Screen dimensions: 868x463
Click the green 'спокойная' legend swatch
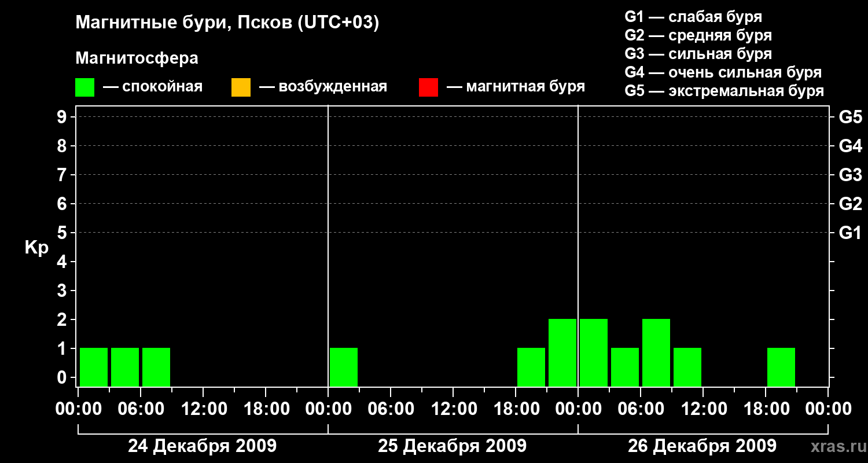(x=84, y=87)
